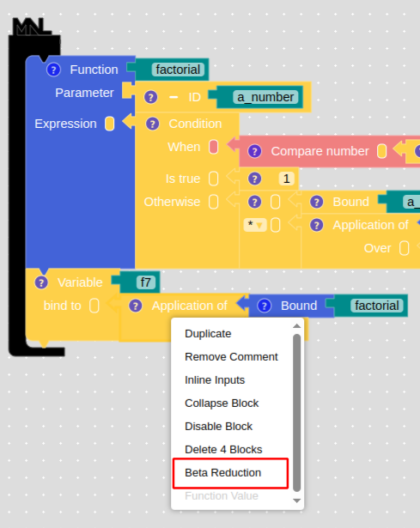The height and width of the screenshot is (528, 420).
Task: Click help icon on Compare number block
Action: click(254, 151)
